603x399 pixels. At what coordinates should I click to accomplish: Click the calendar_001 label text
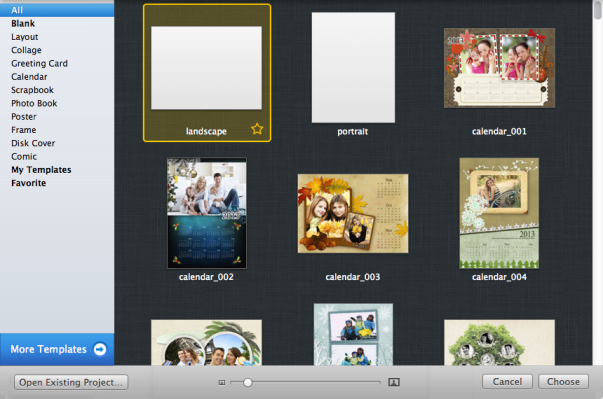coord(499,131)
